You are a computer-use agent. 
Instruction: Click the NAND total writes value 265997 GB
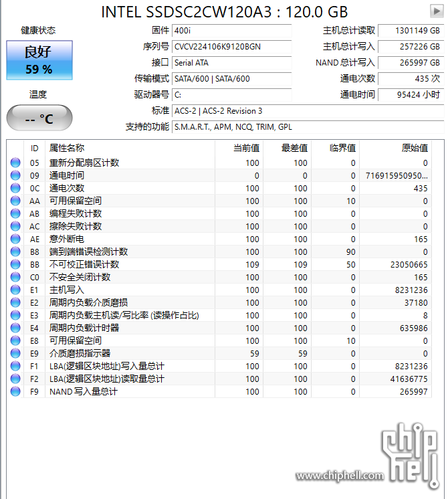click(411, 63)
